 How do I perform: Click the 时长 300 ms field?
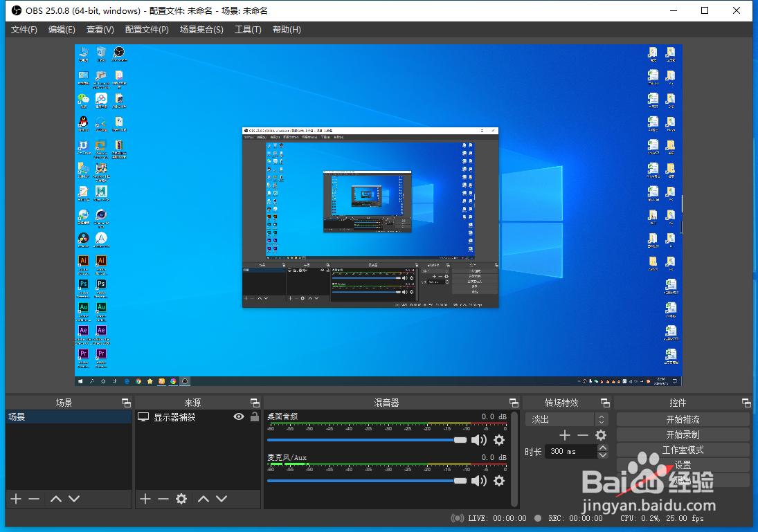[571, 451]
